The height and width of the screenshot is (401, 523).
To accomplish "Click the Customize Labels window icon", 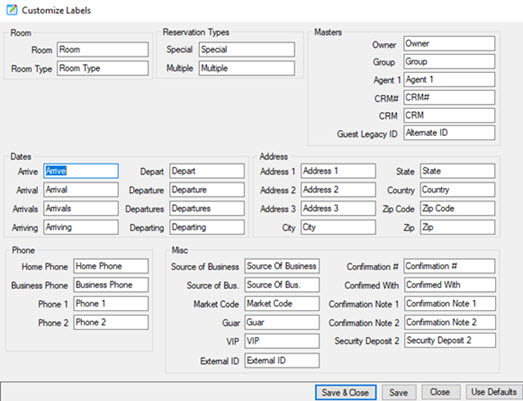I will coord(12,10).
